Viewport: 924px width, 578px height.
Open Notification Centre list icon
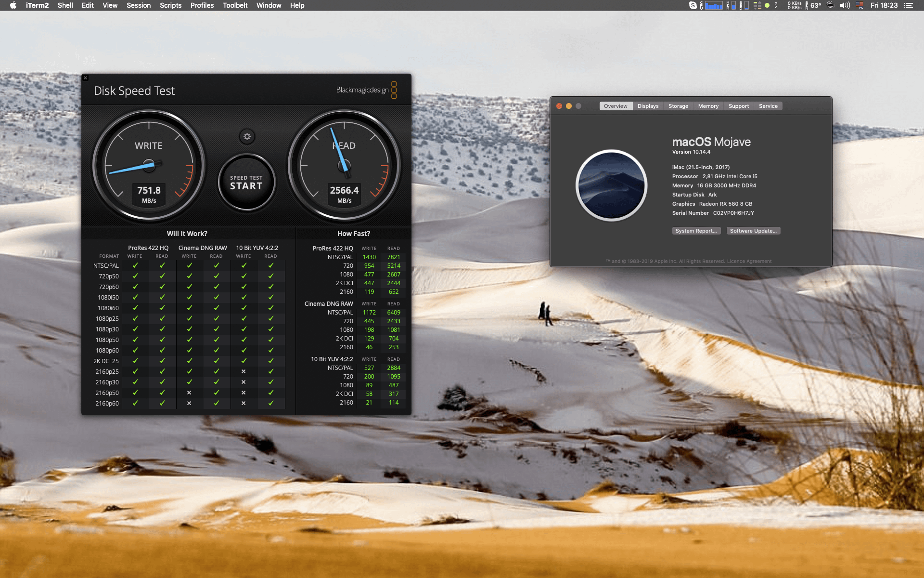pos(908,5)
